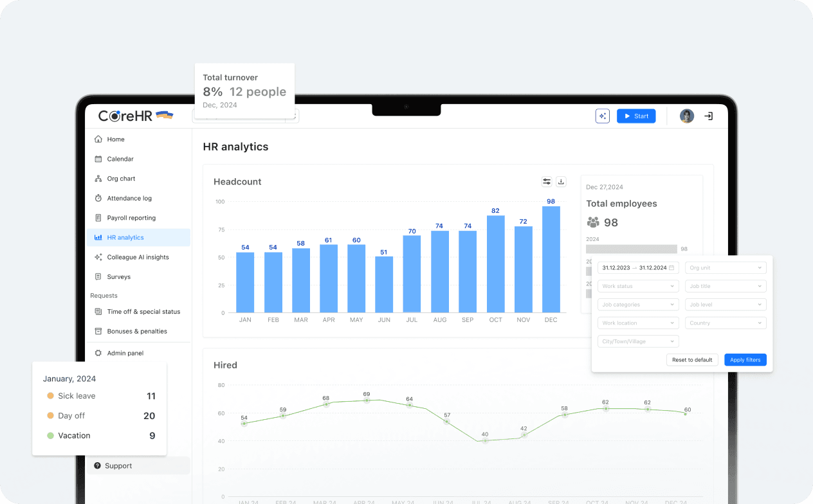Click the AI sparkle icon in header
The image size is (813, 504).
coord(602,116)
